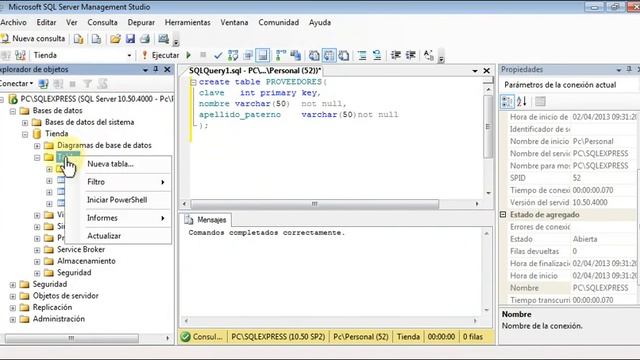Click the query editor horizontal scrollbar
This screenshot has width=640, height=360.
(x=314, y=204)
